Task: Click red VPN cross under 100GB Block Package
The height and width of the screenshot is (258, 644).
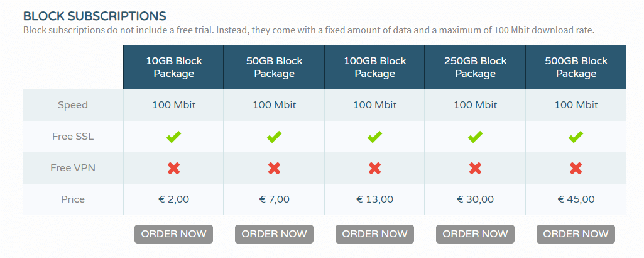Action: coord(374,168)
